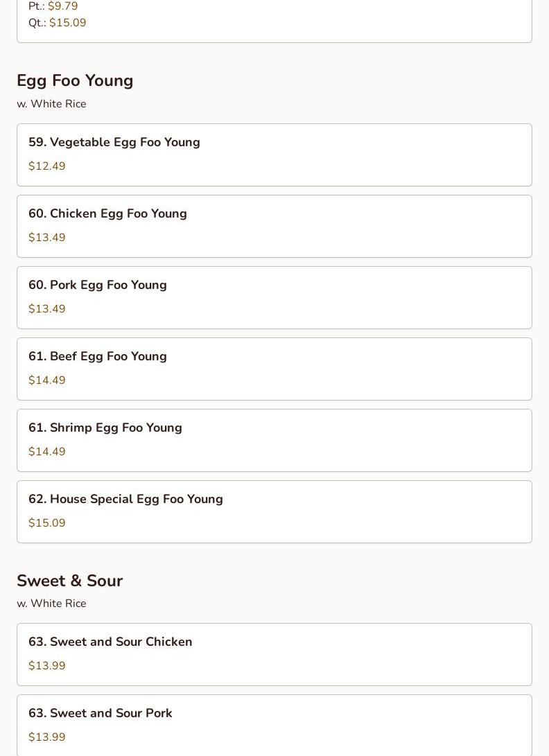Click the Egg Foo Young section heading
This screenshot has width=549, height=756.
coord(75,80)
